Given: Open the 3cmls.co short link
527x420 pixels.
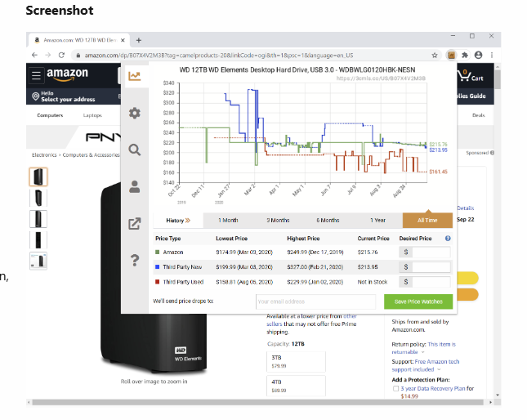Looking at the screenshot, I should point(381,78).
